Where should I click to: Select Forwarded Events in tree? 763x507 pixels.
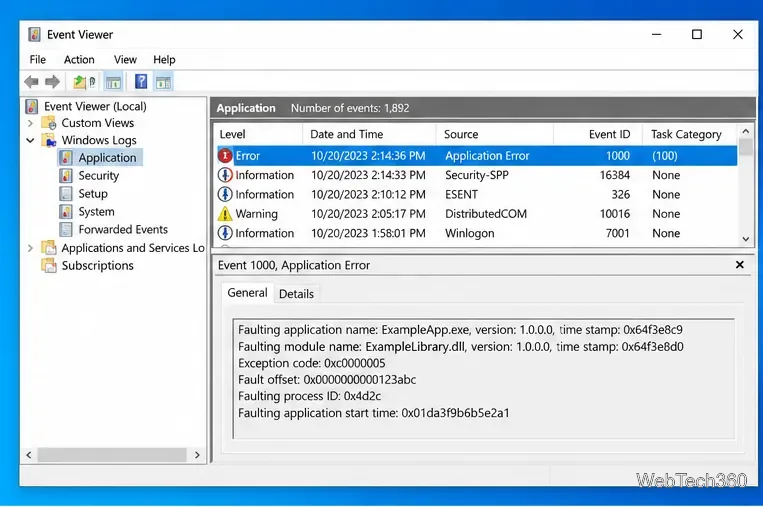(x=123, y=229)
